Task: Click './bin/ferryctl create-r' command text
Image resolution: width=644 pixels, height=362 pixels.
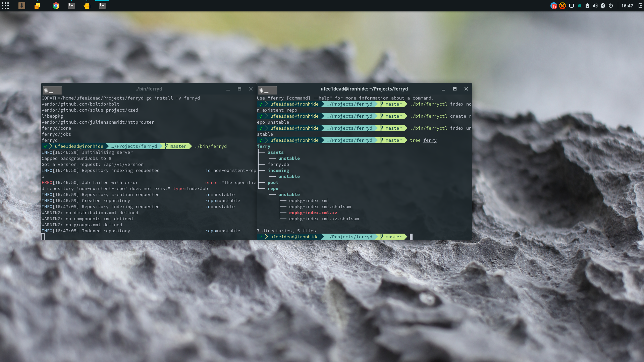Action: pyautogui.click(x=441, y=116)
